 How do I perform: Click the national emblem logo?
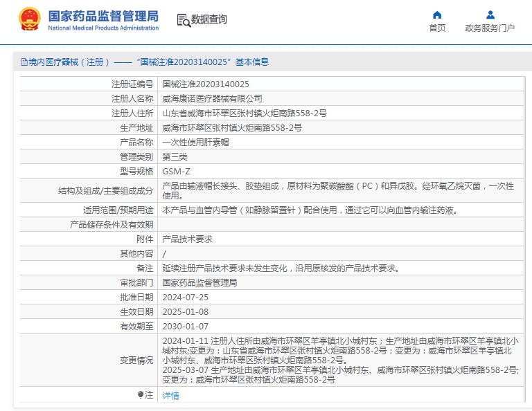(30, 19)
